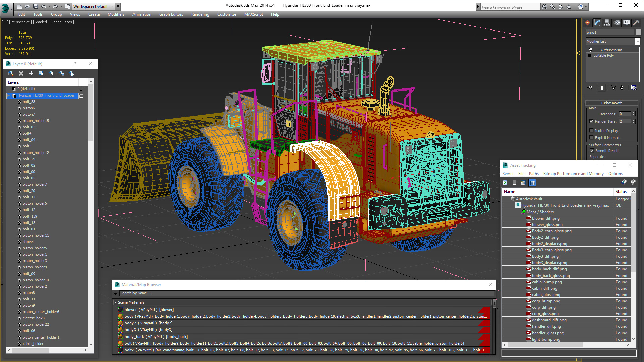644x362 pixels.
Task: Open Material/Map Browser options arrow
Action: (116, 293)
